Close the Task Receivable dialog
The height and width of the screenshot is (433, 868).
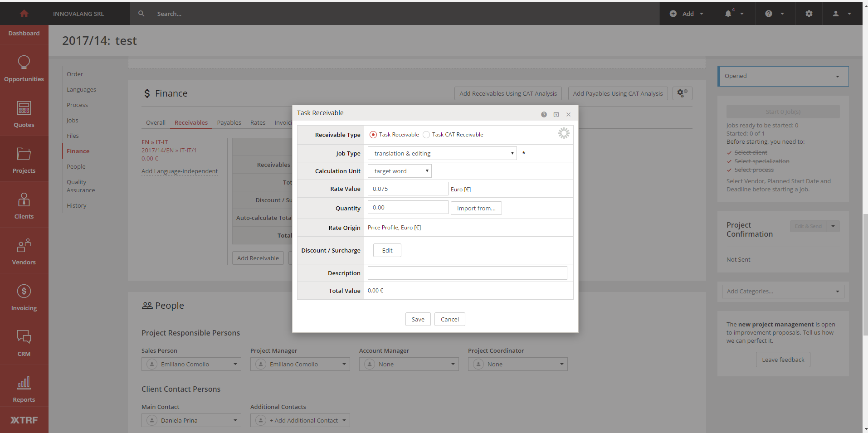point(568,114)
